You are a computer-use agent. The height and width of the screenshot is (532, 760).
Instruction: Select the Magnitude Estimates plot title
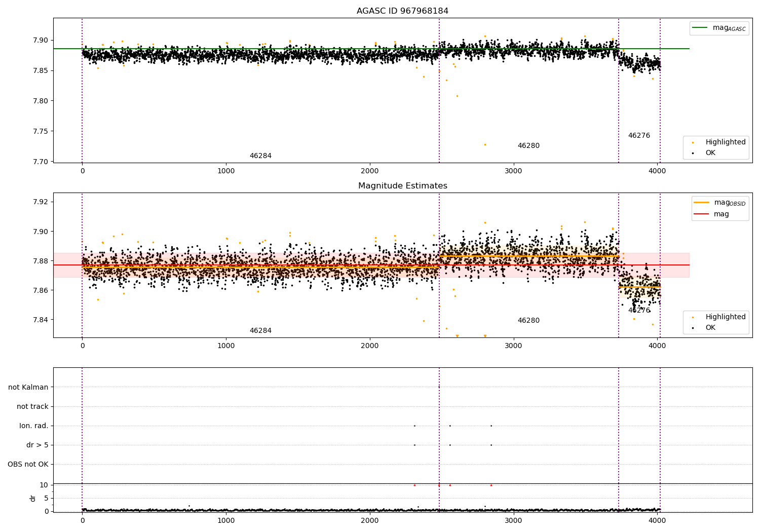tap(402, 186)
